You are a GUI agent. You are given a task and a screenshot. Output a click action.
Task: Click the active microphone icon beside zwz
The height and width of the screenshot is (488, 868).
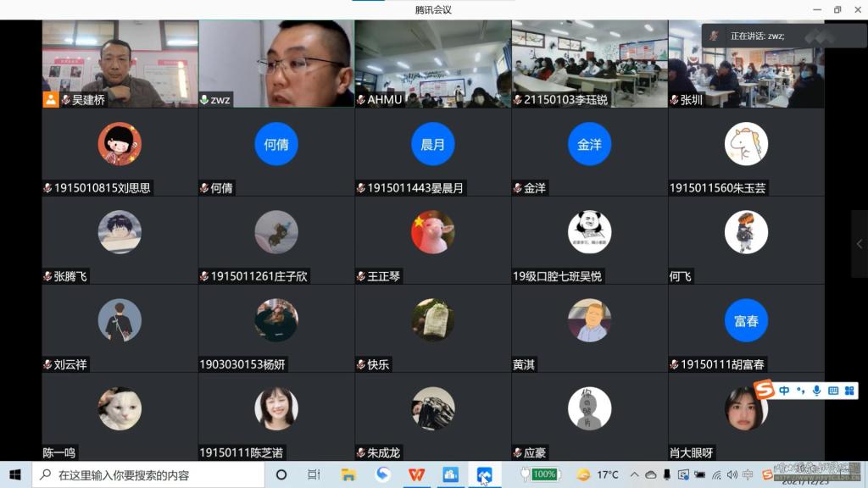pos(204,100)
